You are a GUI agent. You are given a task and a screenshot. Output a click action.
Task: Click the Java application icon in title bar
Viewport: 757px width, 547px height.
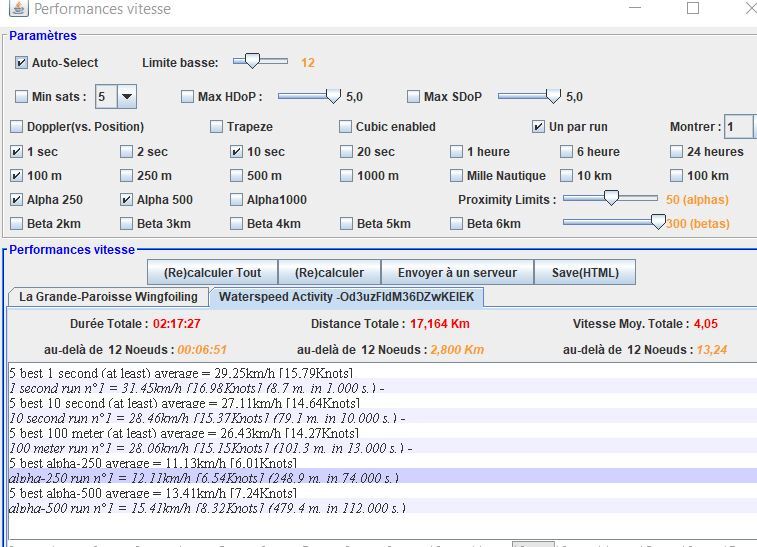point(17,9)
